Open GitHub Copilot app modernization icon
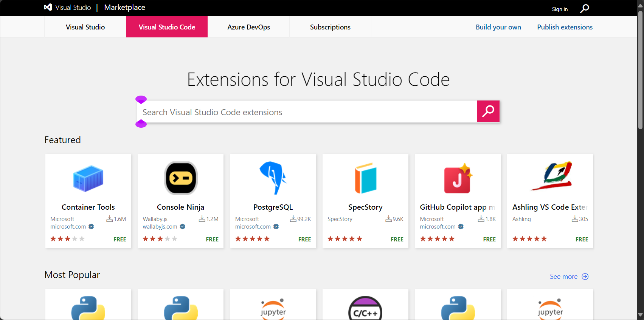This screenshot has height=320, width=644. [458, 178]
